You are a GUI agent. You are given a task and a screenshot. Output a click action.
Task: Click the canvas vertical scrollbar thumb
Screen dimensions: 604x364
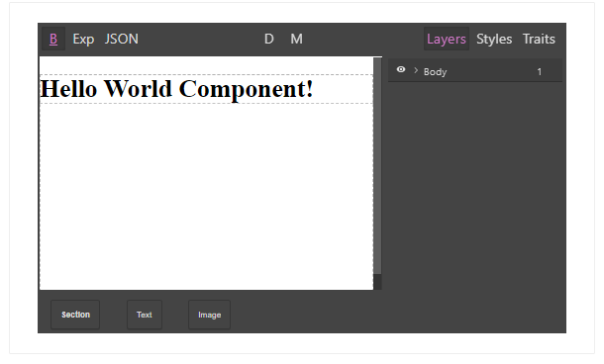(377, 166)
